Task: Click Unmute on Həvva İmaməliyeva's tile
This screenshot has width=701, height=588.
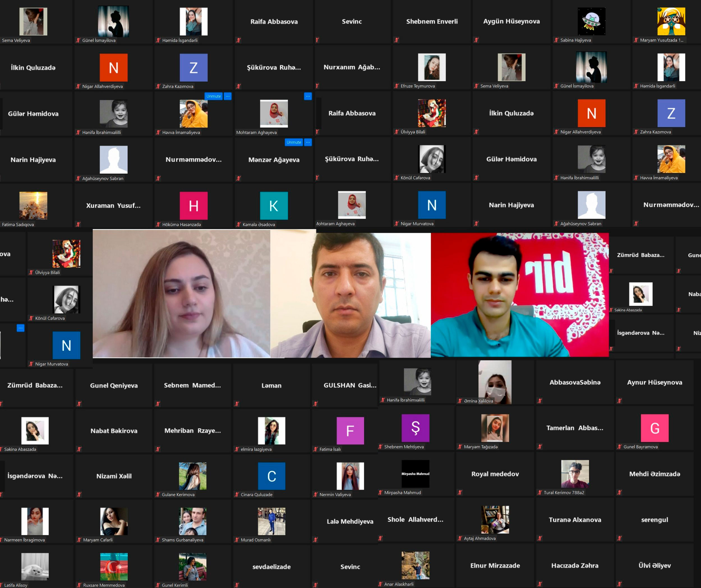Action: [x=213, y=96]
